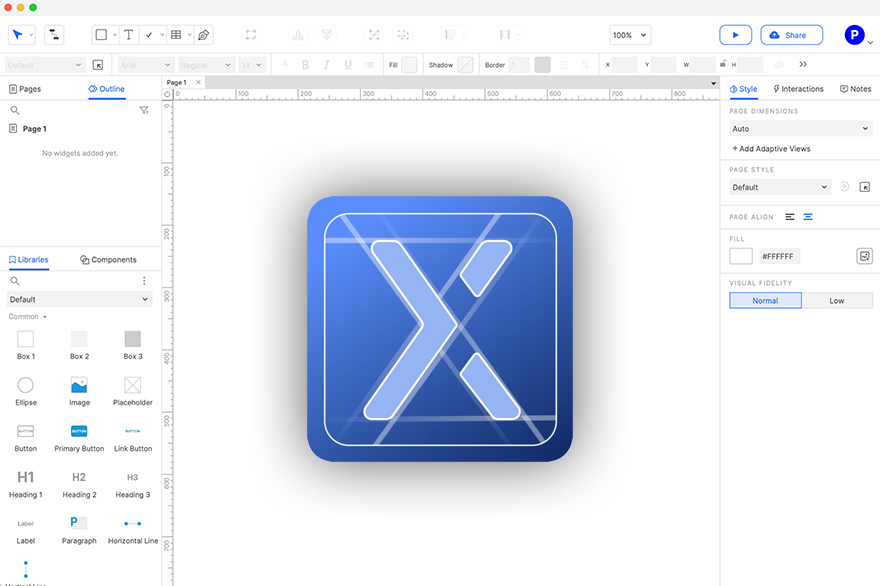Screen dimensions: 880x586
Task: Click the Preview play button
Action: coord(736,34)
